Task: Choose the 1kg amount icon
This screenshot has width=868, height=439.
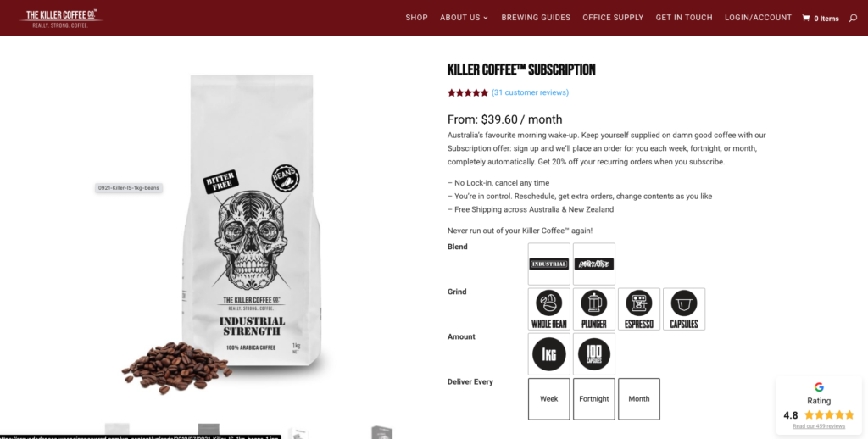Action: pyautogui.click(x=548, y=353)
